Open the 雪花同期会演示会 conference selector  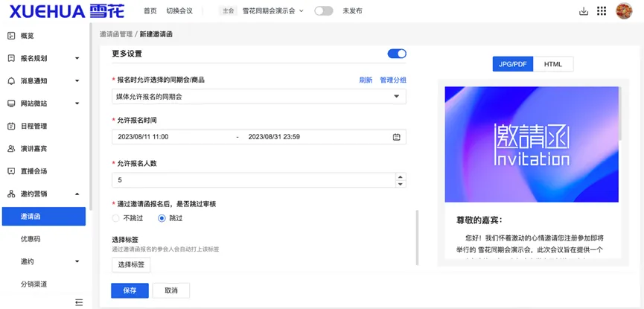tap(272, 11)
